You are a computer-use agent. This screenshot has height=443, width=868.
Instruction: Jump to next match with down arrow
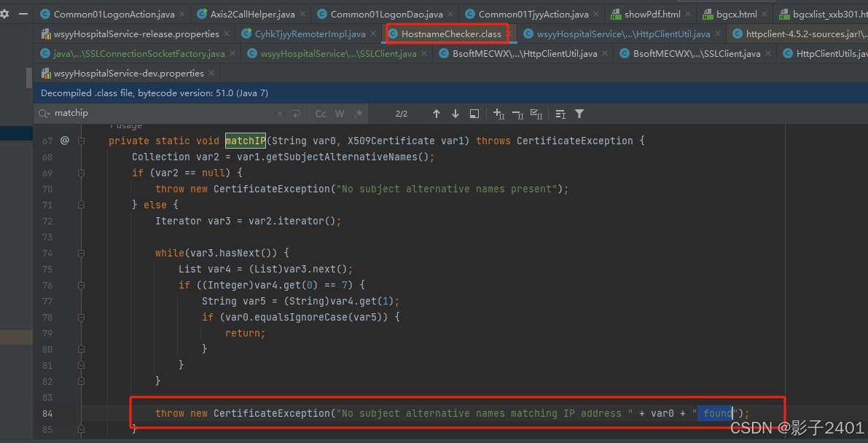pyautogui.click(x=455, y=113)
